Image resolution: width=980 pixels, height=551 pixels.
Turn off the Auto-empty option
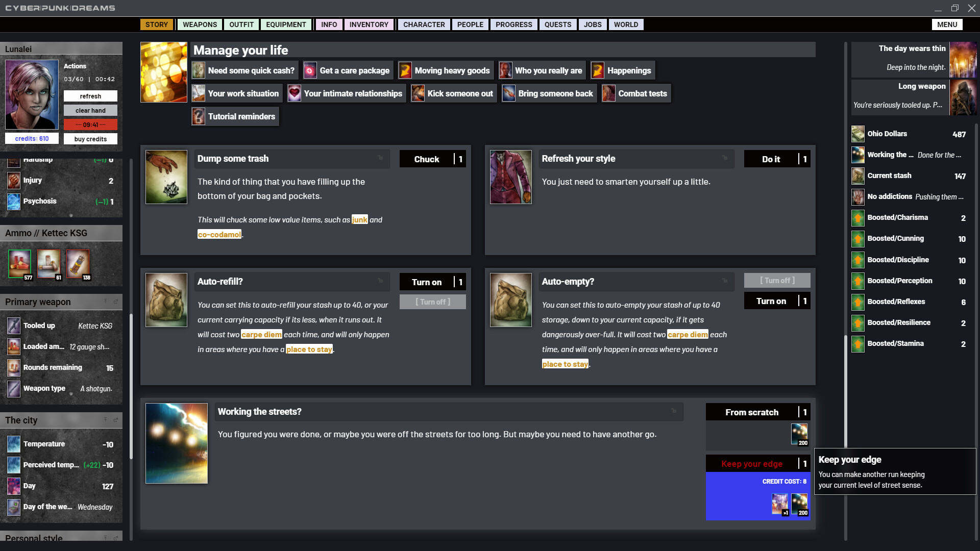click(x=776, y=280)
